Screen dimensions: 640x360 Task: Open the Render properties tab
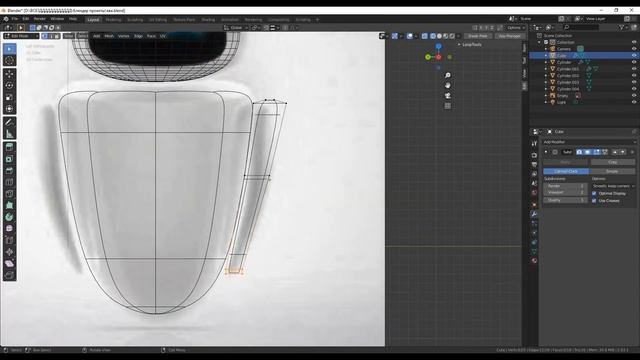[x=534, y=155]
